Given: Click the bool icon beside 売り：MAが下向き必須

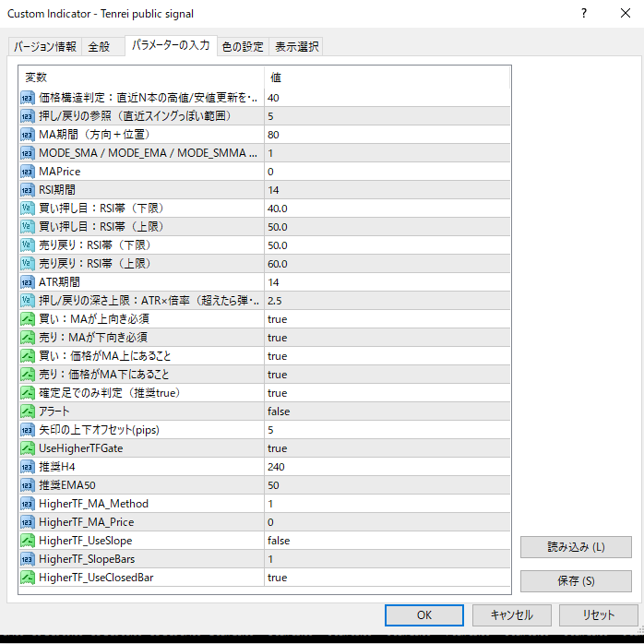Looking at the screenshot, I should [x=28, y=338].
